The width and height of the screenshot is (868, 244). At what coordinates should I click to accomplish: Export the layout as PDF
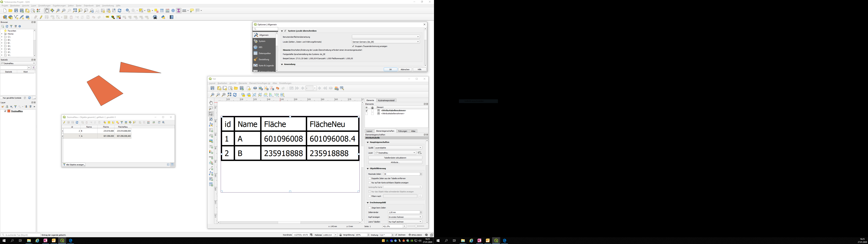pyautogui.click(x=272, y=88)
